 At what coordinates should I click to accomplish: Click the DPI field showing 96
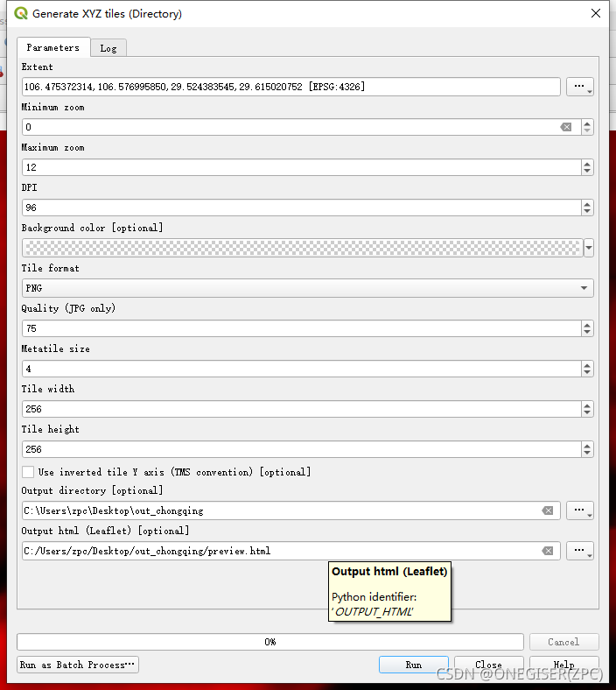point(302,208)
